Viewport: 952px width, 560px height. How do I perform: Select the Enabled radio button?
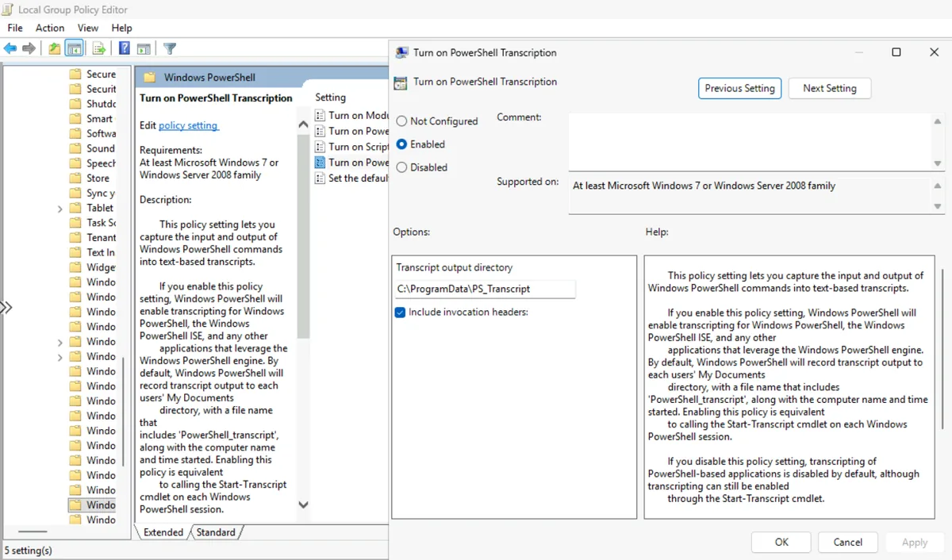401,144
